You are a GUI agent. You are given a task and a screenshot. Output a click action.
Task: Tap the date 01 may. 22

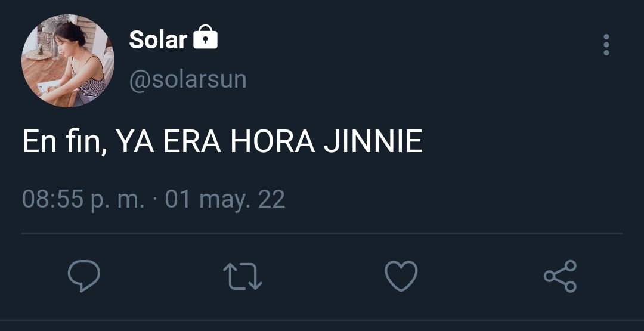coord(225,199)
